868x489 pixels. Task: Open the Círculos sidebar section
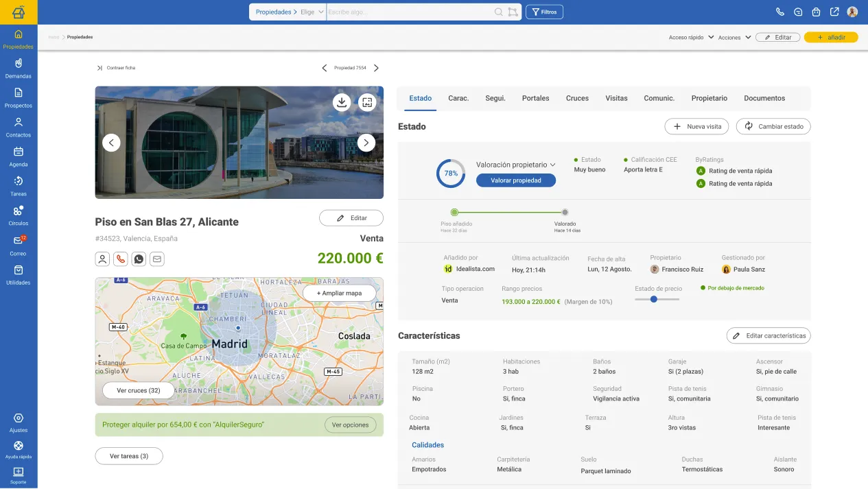(18, 216)
